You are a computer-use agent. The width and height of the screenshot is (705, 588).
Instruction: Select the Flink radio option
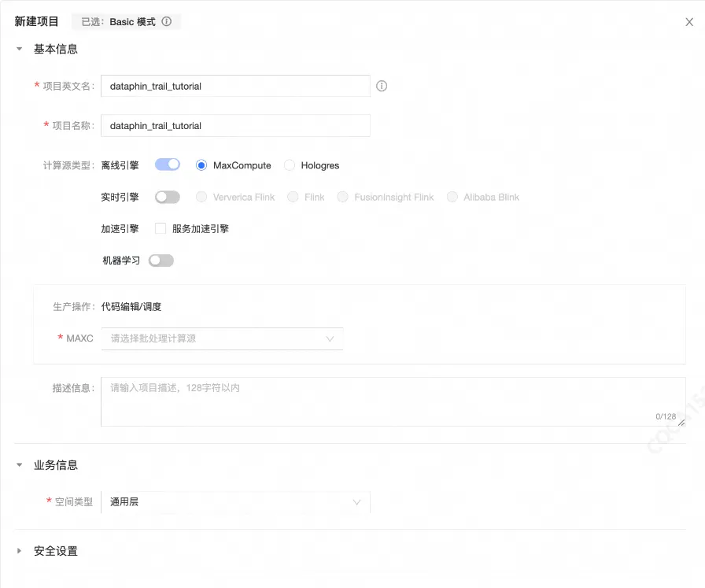tap(293, 197)
